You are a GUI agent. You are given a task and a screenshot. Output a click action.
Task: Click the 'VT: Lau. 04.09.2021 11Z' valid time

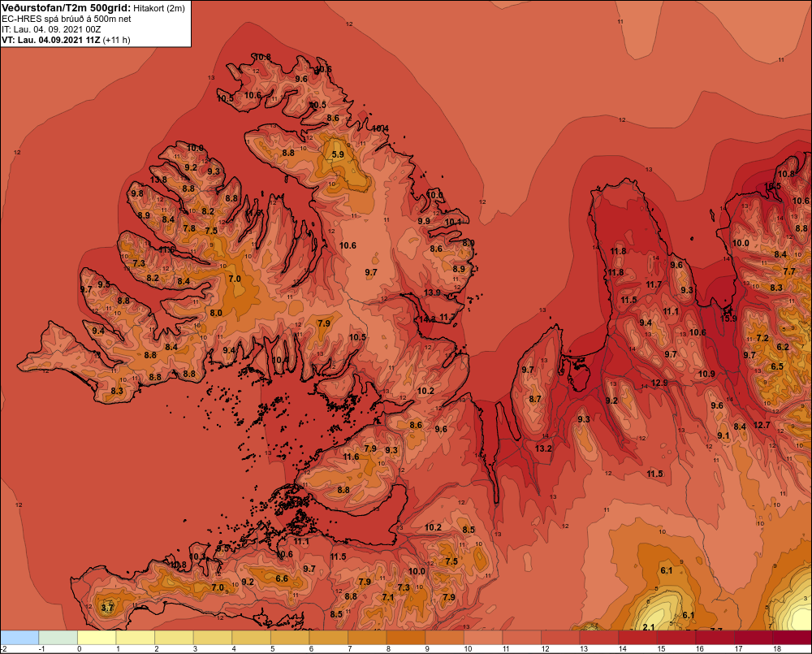pos(50,40)
